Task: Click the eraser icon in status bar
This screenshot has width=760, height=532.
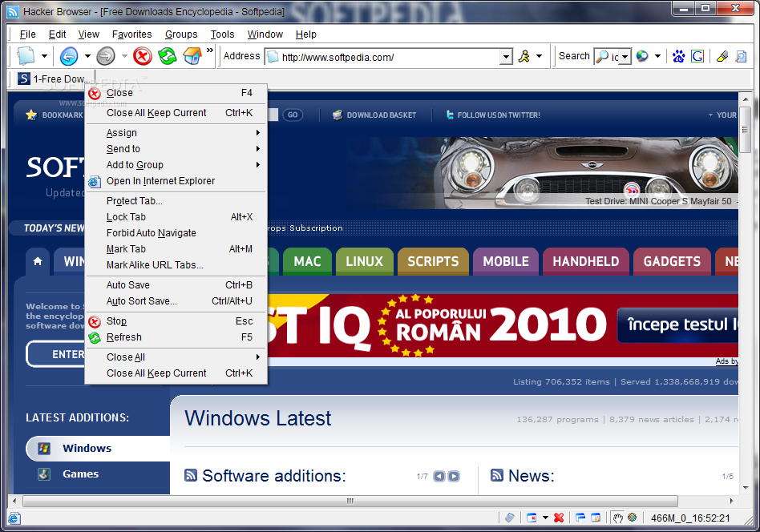Action: click(x=509, y=518)
